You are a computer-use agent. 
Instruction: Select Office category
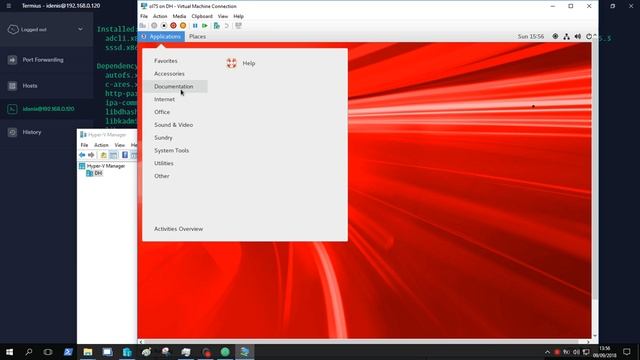(x=162, y=112)
